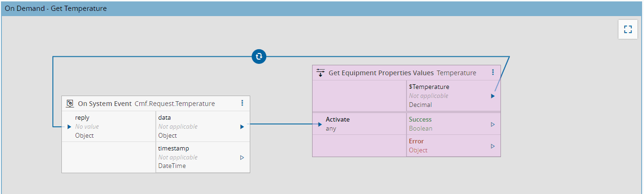
Task: Click the Activate input port arrow
Action: point(320,124)
